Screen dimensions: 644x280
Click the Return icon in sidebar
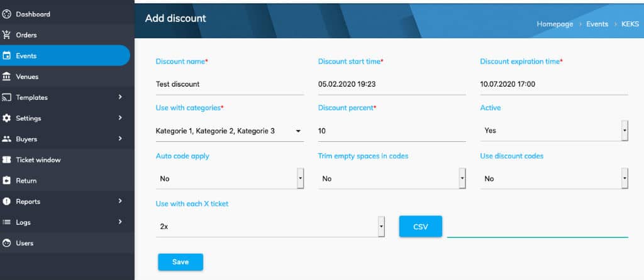click(6, 181)
